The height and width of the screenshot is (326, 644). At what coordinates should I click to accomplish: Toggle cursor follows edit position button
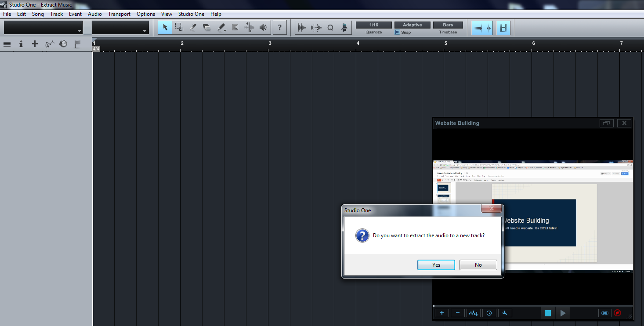(x=488, y=28)
